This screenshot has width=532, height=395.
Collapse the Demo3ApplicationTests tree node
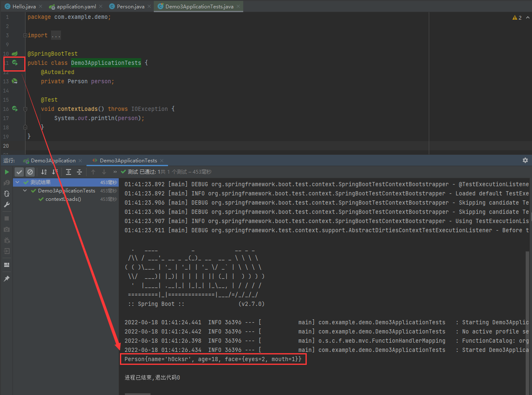point(25,191)
